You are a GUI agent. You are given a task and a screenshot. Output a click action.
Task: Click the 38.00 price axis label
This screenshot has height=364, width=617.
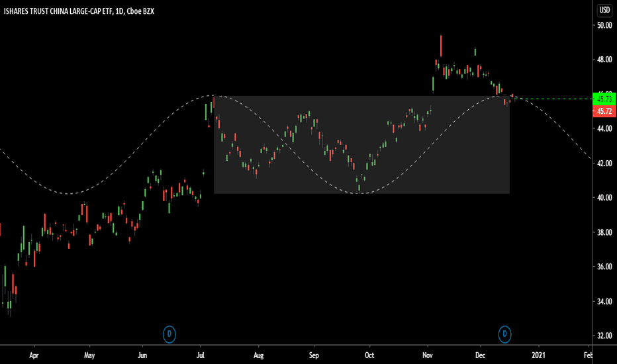click(604, 232)
